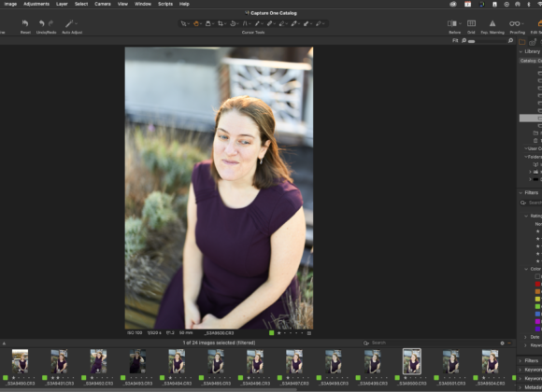The height and width of the screenshot is (392, 542).
Task: Open the Calendar menu bar icon
Action: click(467, 4)
